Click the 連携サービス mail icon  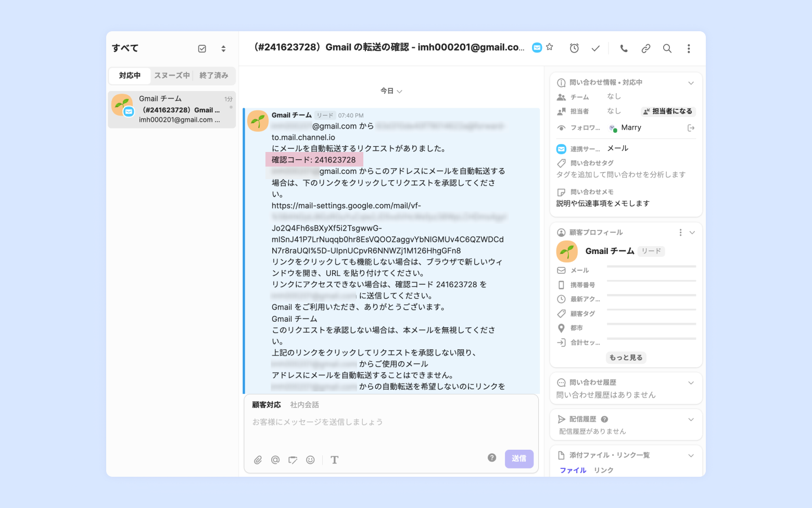(561, 149)
